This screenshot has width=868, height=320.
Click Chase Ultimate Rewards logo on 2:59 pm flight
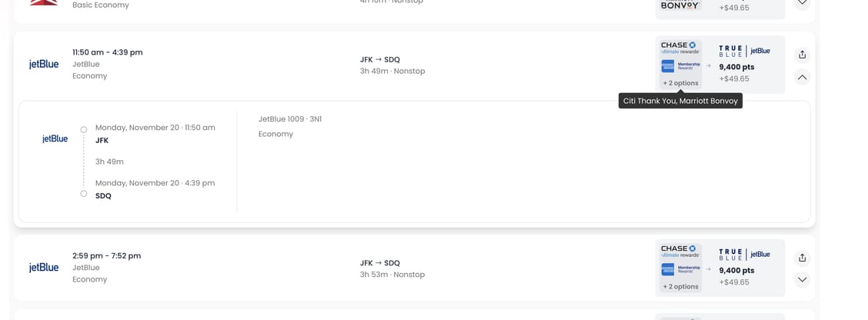[x=679, y=252]
